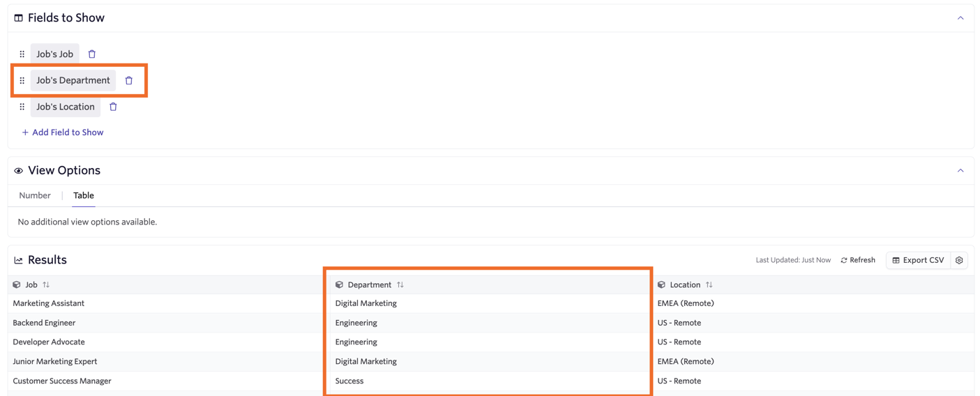980x396 pixels.
Task: Sort the Location column
Action: point(709,284)
